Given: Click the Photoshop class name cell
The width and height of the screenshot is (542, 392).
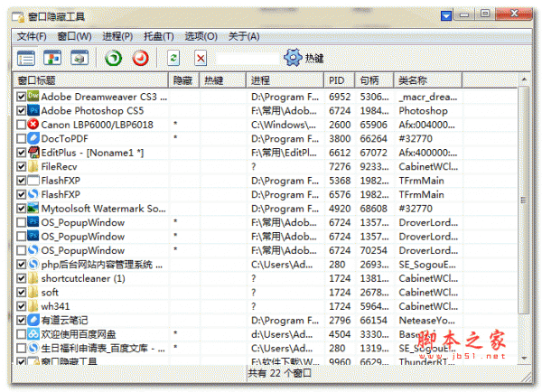Looking at the screenshot, I should click(x=423, y=110).
